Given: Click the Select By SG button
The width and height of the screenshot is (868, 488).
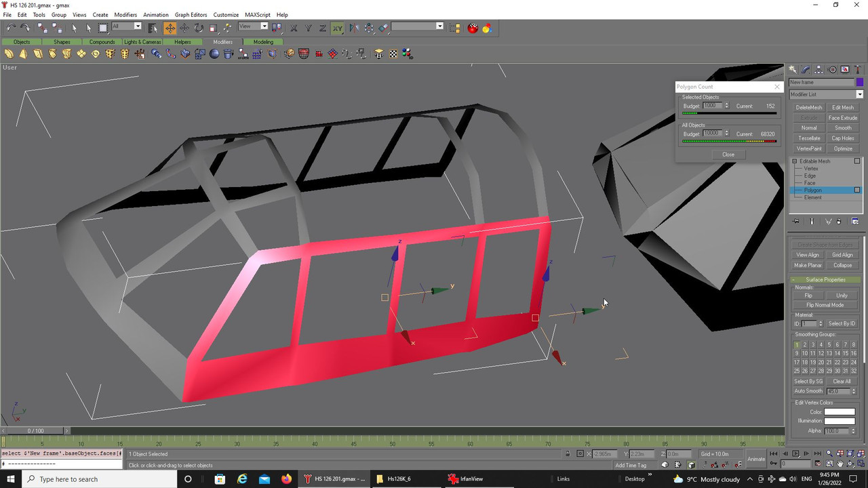Looking at the screenshot, I should point(808,381).
